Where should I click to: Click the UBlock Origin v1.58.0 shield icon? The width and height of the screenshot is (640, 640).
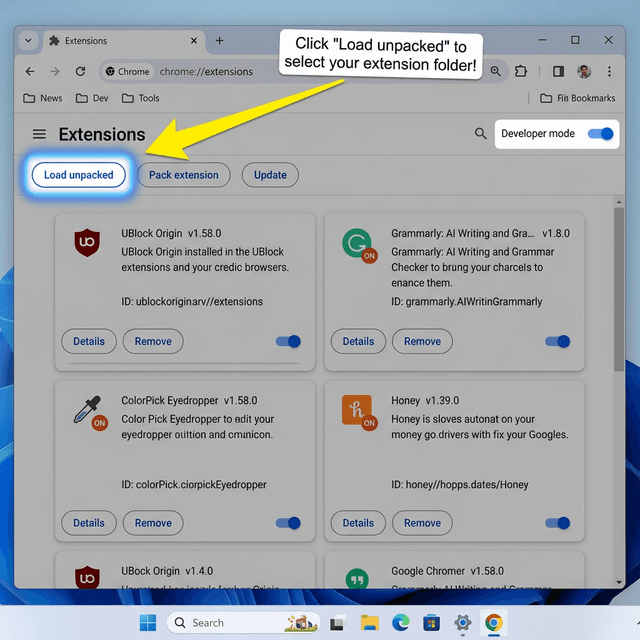coord(87,242)
